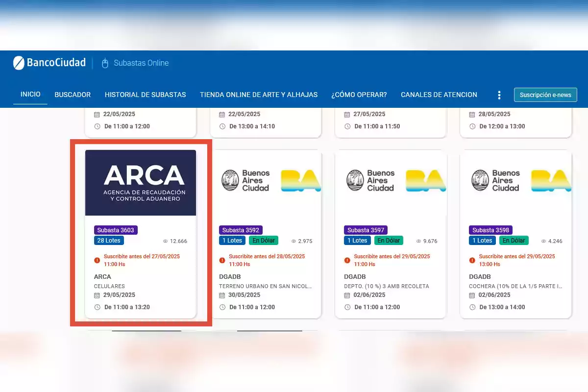Screen dimensions: 588x392
Task: Click Suscribite antes del 28/05/2025 notice
Action: (267, 260)
